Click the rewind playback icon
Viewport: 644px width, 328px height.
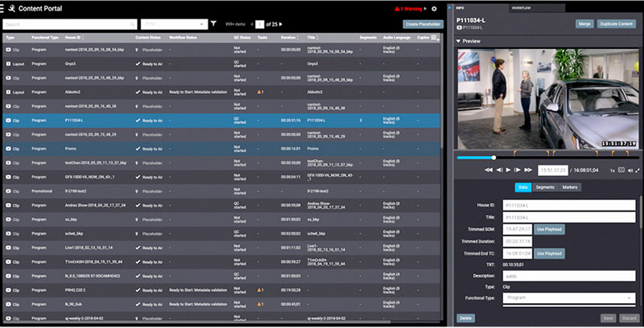[489, 170]
